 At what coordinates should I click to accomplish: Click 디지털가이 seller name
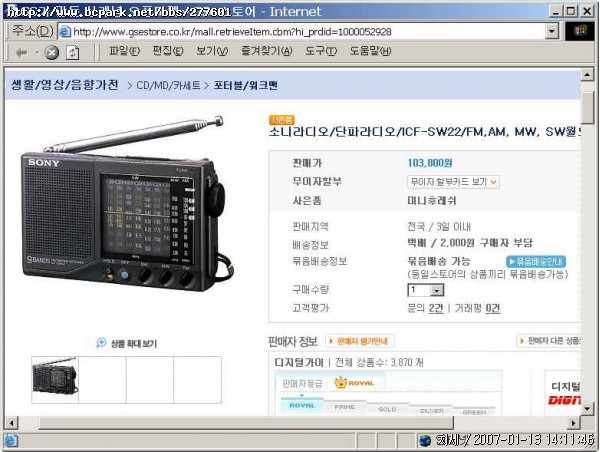pyautogui.click(x=299, y=362)
